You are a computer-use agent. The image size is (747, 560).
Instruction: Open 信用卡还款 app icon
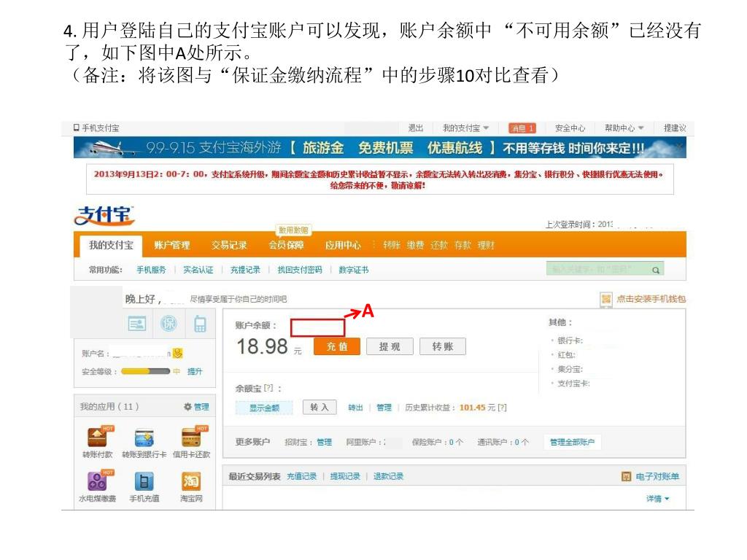pyautogui.click(x=191, y=437)
